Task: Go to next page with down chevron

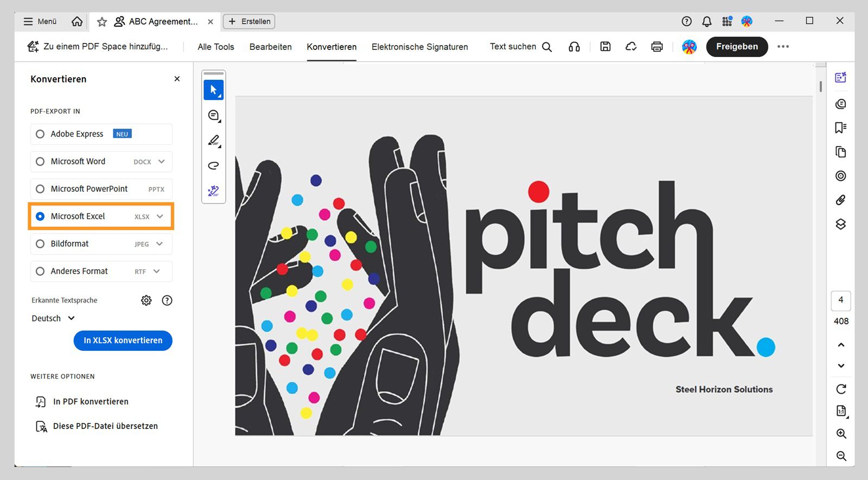Action: point(841,366)
